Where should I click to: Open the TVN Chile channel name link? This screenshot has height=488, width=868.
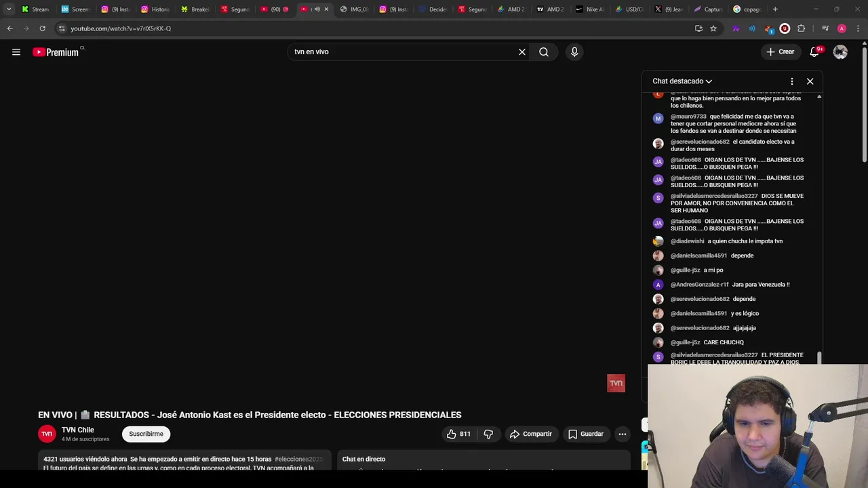(78, 430)
